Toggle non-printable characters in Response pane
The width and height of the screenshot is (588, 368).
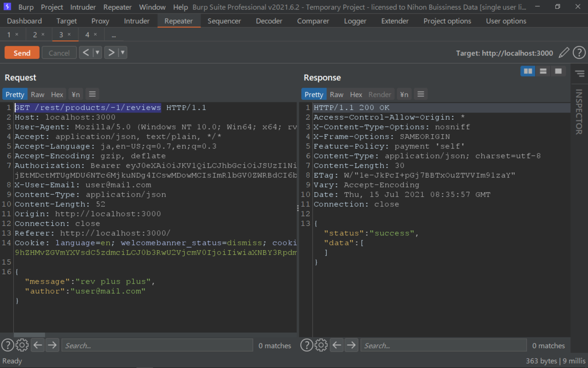tap(404, 94)
